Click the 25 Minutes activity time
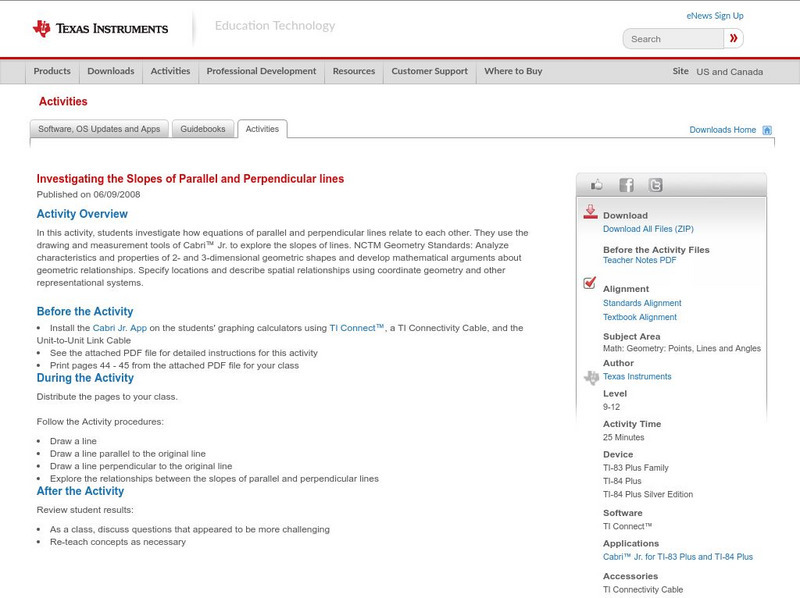The image size is (800, 598). pos(623,437)
